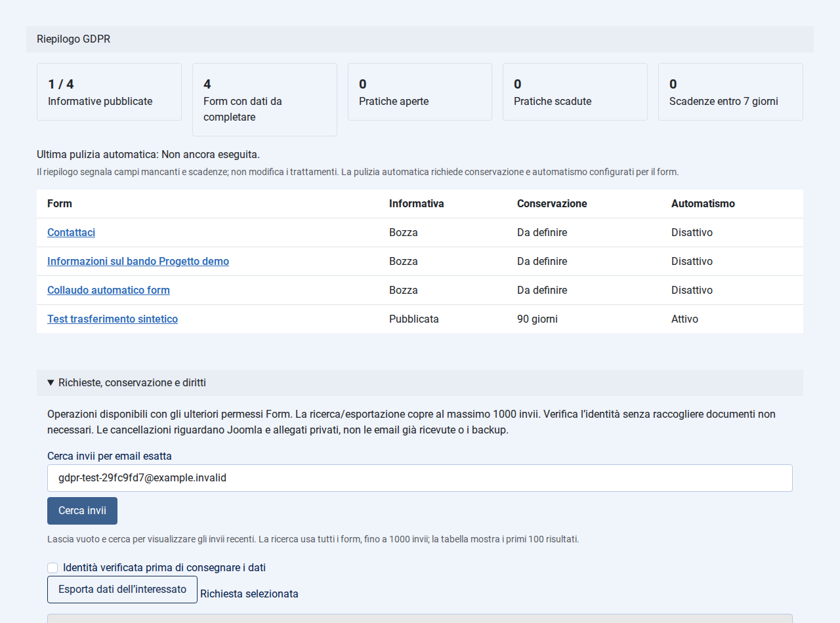Select the Form con dati da completare card

tap(264, 100)
